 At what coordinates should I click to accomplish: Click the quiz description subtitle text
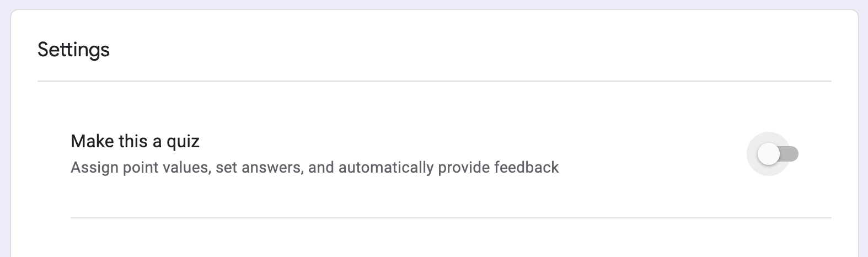(314, 167)
